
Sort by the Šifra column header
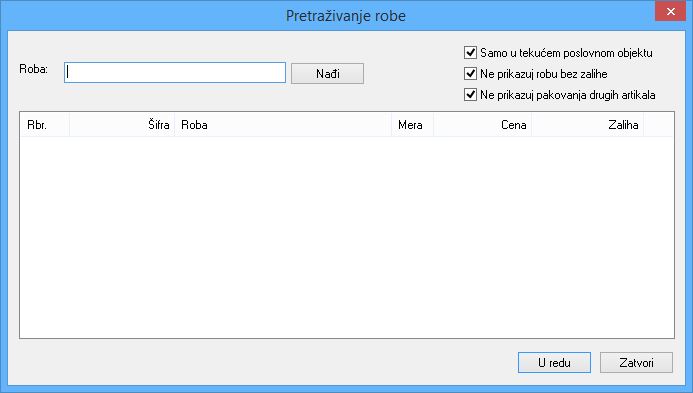click(122, 125)
